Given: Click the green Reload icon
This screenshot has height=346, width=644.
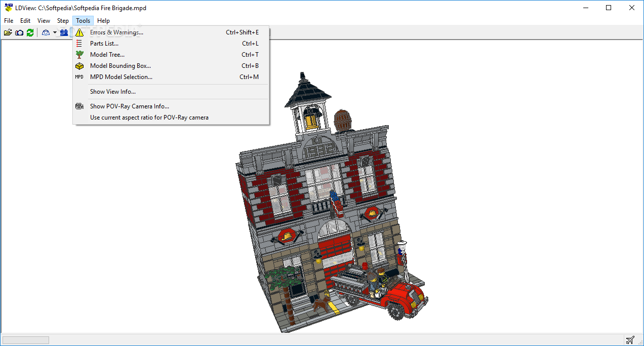Looking at the screenshot, I should (x=30, y=32).
